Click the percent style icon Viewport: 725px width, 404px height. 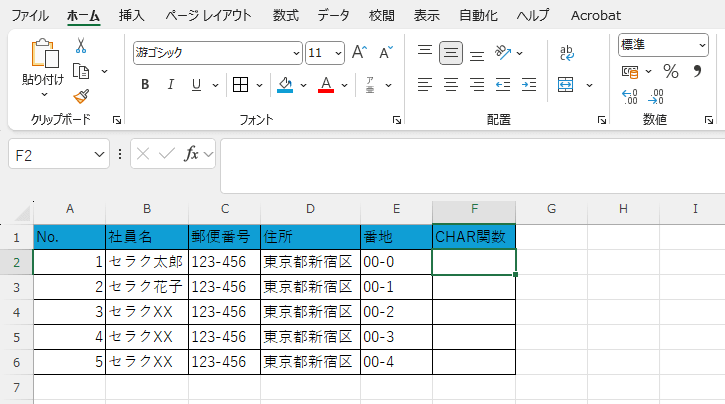point(670,71)
